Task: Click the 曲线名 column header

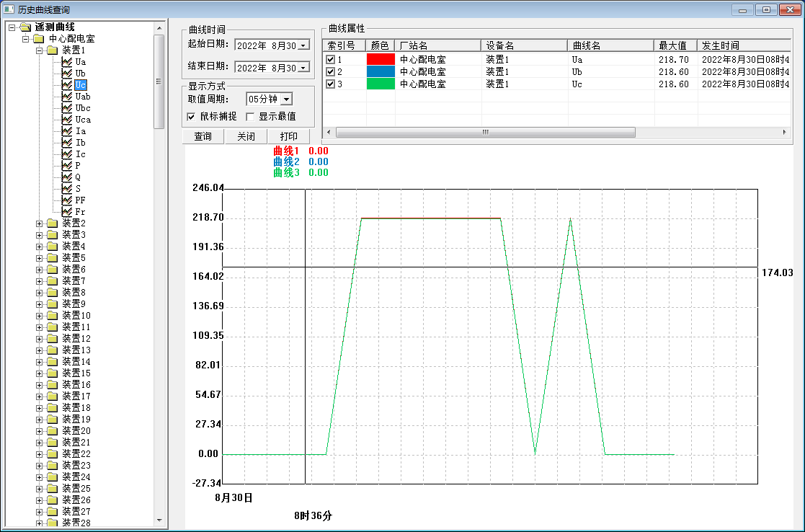Action: point(610,45)
